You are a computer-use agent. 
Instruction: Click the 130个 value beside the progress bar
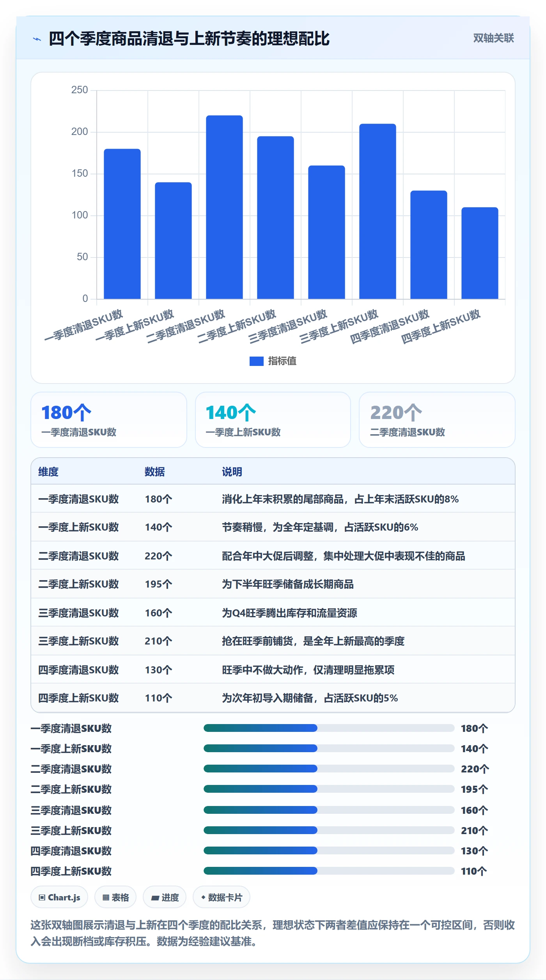pyautogui.click(x=474, y=851)
